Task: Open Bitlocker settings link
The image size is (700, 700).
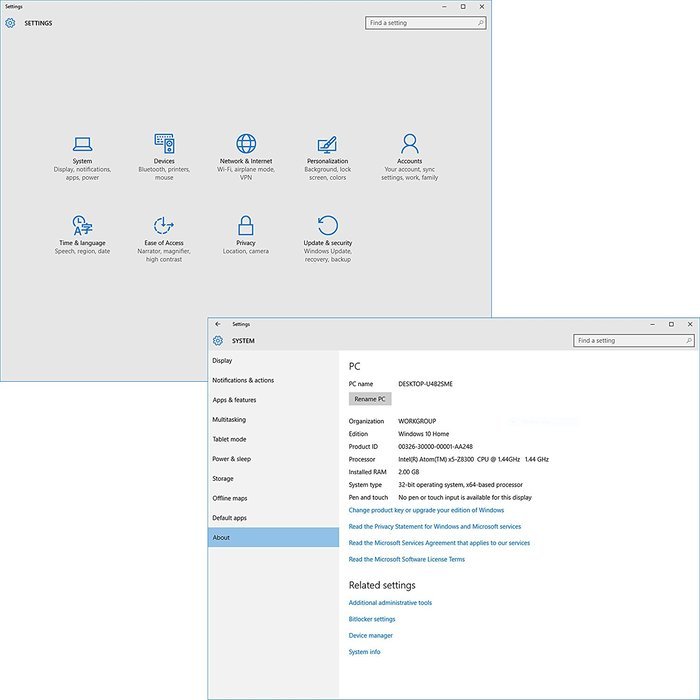Action: [372, 619]
